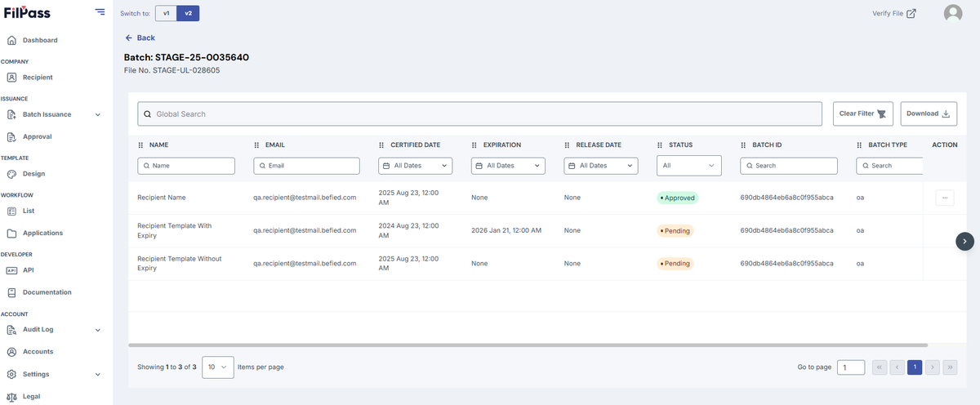Click the dark circular arrow to scroll the table right
Screen dimensions: 980x405
[964, 241]
